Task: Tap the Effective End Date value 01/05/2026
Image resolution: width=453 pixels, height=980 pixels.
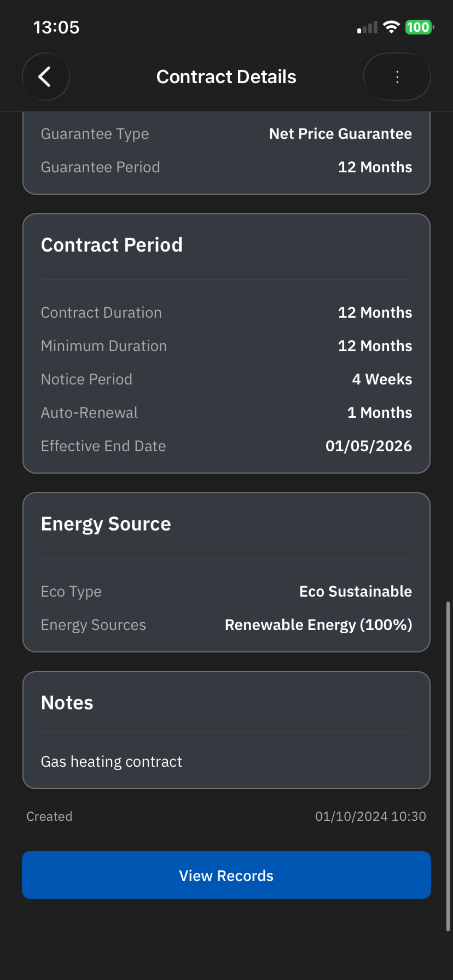Action: tap(368, 446)
